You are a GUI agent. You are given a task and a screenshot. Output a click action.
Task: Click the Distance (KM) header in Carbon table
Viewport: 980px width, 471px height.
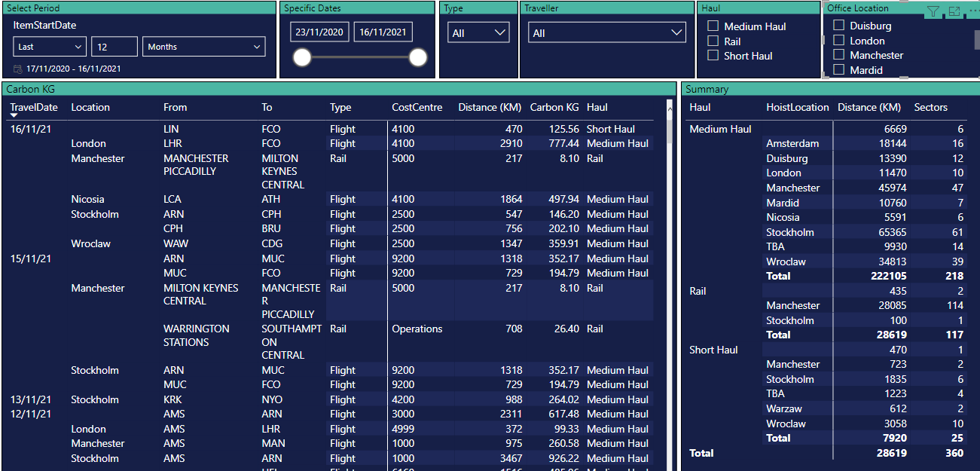pyautogui.click(x=490, y=107)
